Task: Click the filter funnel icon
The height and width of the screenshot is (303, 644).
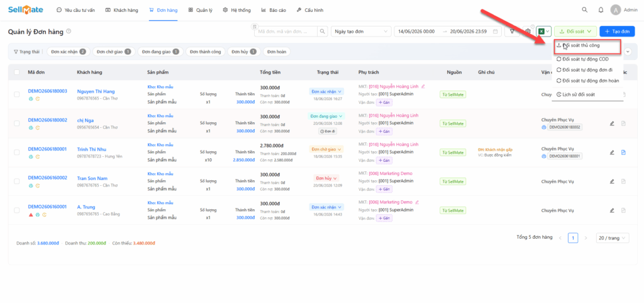Action: [x=512, y=31]
